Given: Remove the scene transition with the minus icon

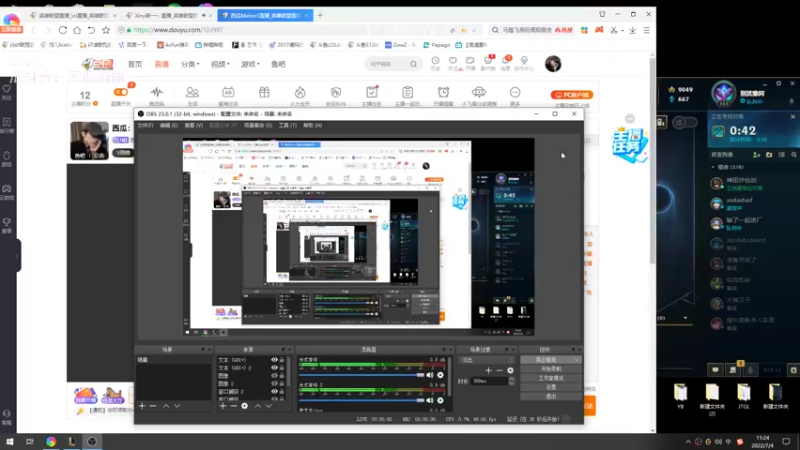Looking at the screenshot, I should click(499, 370).
